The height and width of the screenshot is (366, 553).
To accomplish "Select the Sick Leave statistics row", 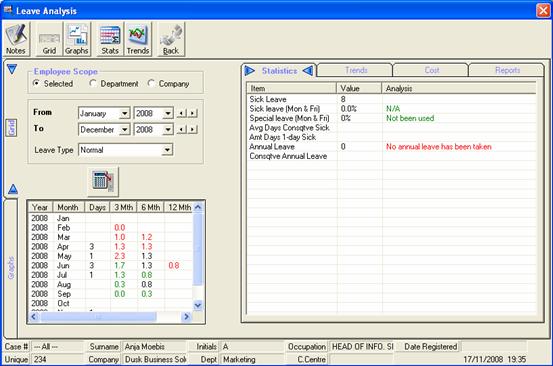I will [x=391, y=99].
